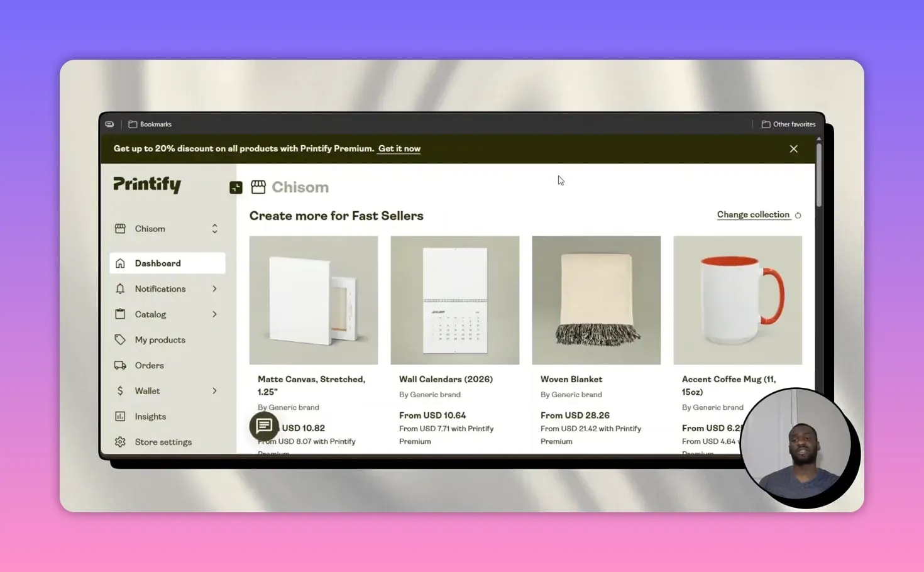Open the chat support bubble
924x572 pixels.
264,426
